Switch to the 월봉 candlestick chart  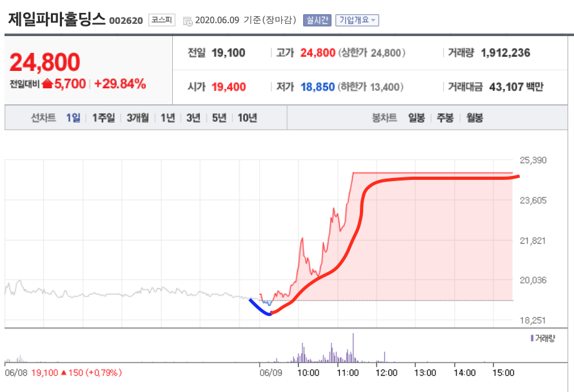click(x=475, y=118)
